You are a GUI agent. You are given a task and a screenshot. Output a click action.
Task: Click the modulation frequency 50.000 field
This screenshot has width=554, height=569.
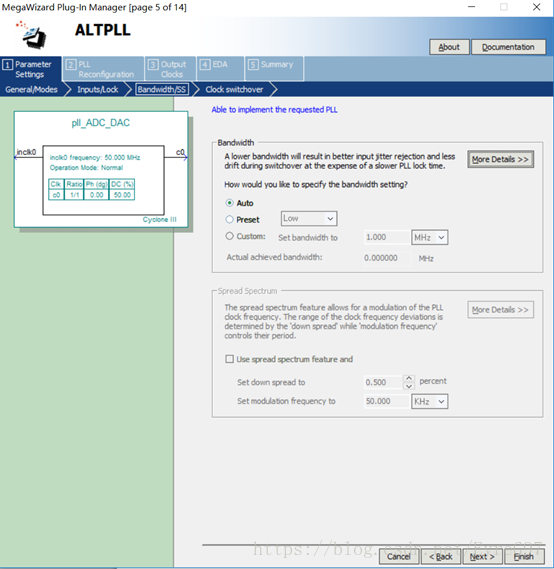(387, 401)
